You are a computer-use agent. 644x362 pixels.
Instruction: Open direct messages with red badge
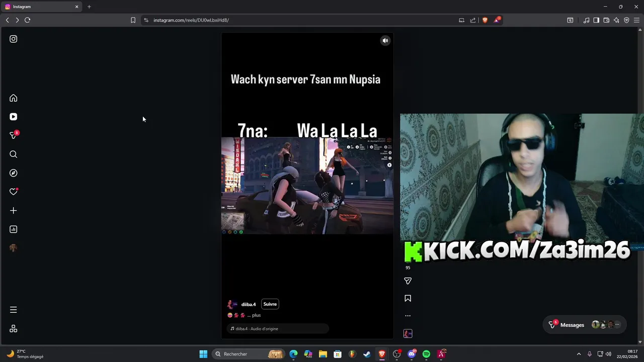click(x=14, y=135)
